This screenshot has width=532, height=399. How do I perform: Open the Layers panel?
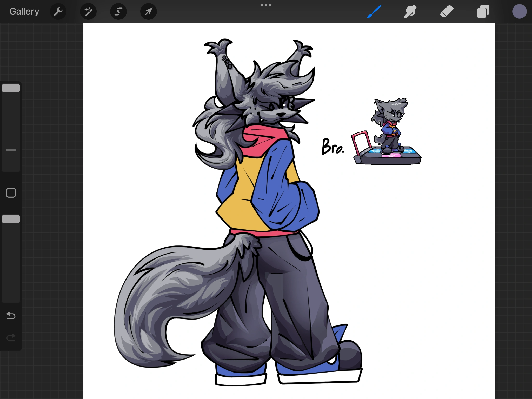click(483, 11)
